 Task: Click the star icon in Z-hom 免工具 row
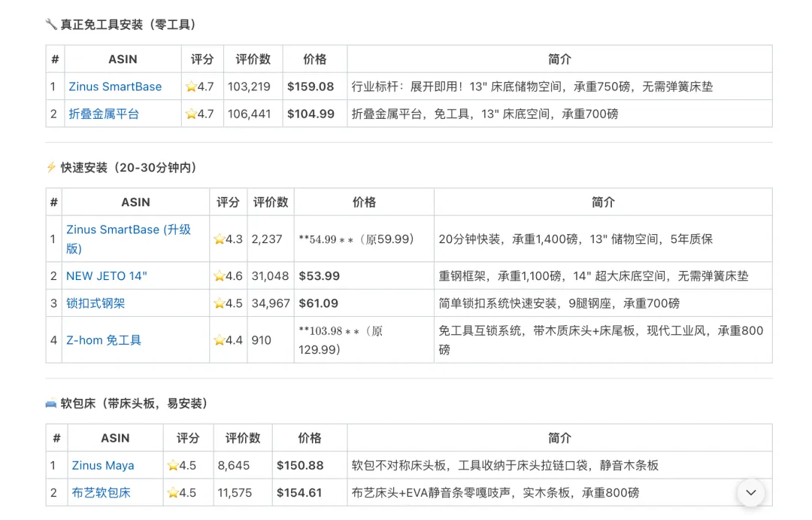point(220,340)
